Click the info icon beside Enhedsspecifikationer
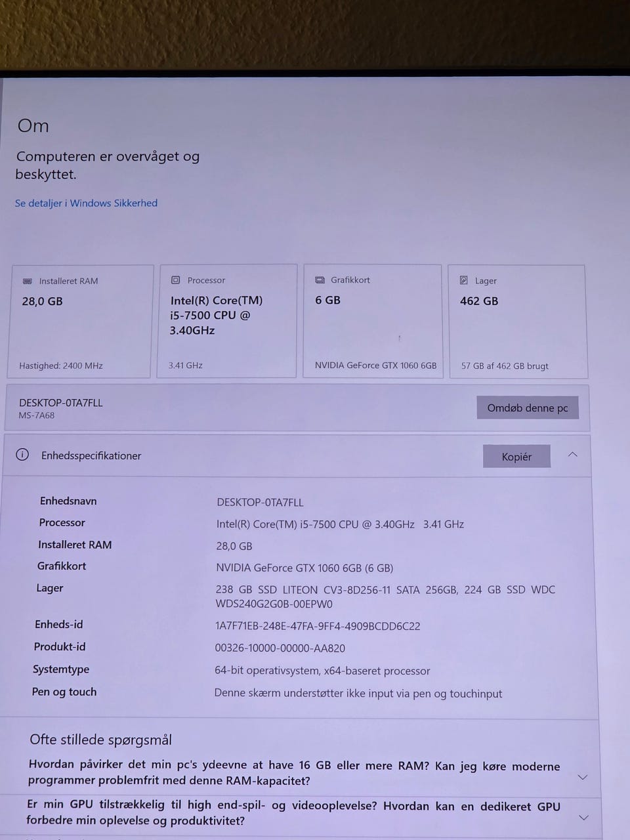The height and width of the screenshot is (840, 630). [22, 455]
